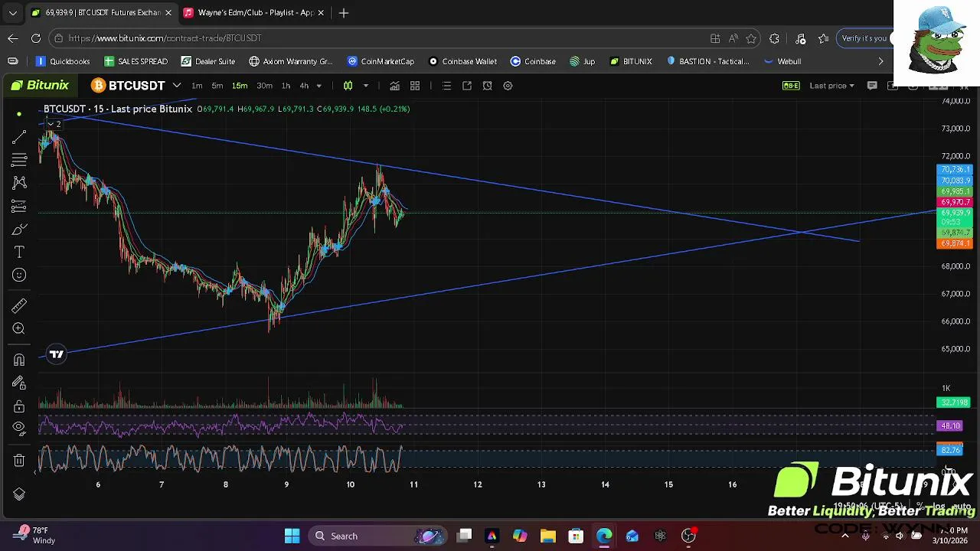
Task: Click the candlestick chart type icon
Action: click(348, 86)
